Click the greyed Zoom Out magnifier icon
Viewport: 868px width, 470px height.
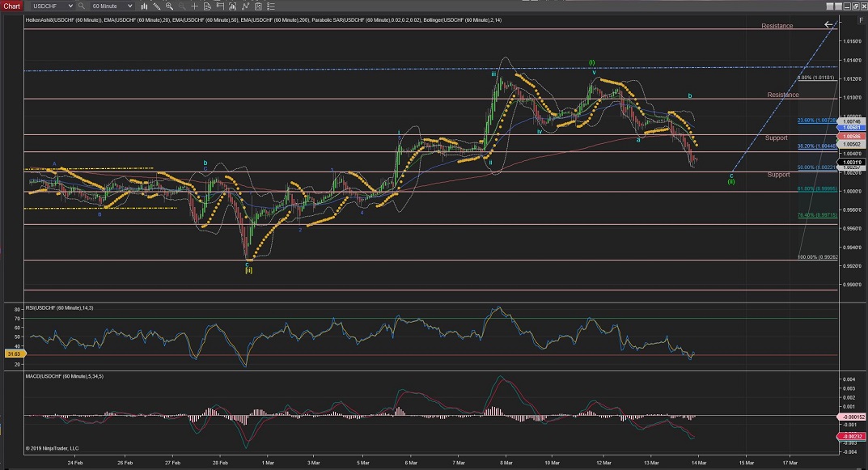pos(182,6)
